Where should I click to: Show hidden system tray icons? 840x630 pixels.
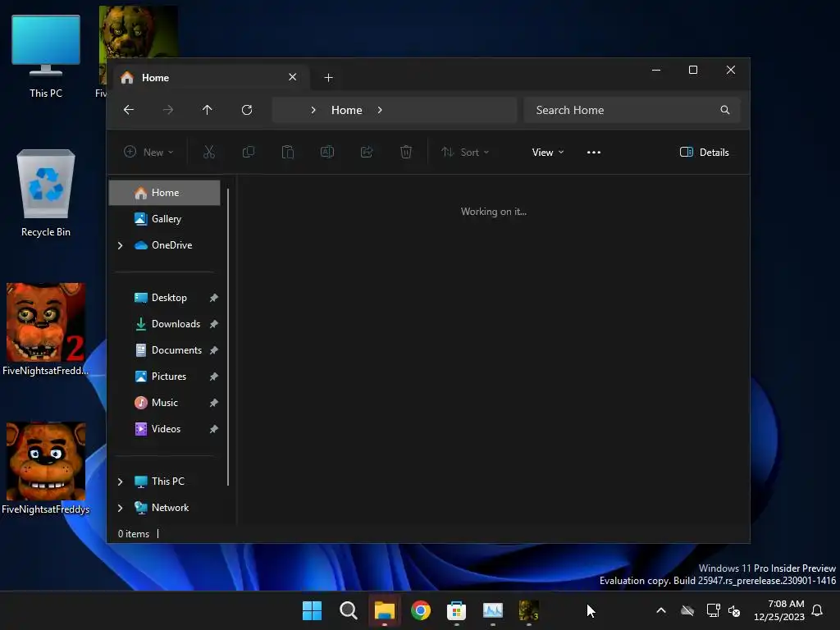[661, 610]
